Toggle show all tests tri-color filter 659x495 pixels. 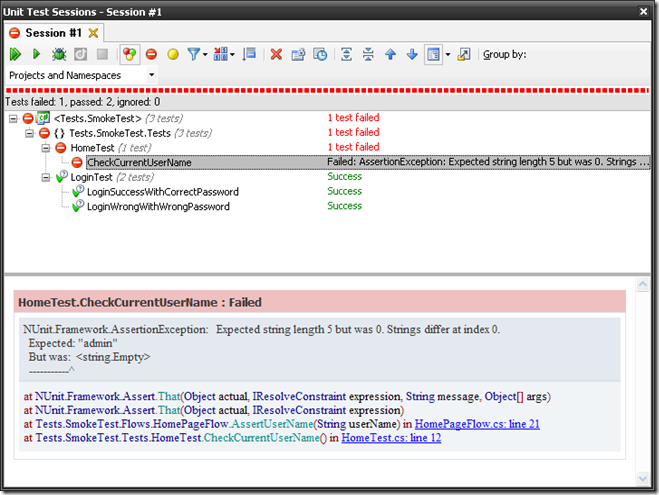click(x=129, y=54)
